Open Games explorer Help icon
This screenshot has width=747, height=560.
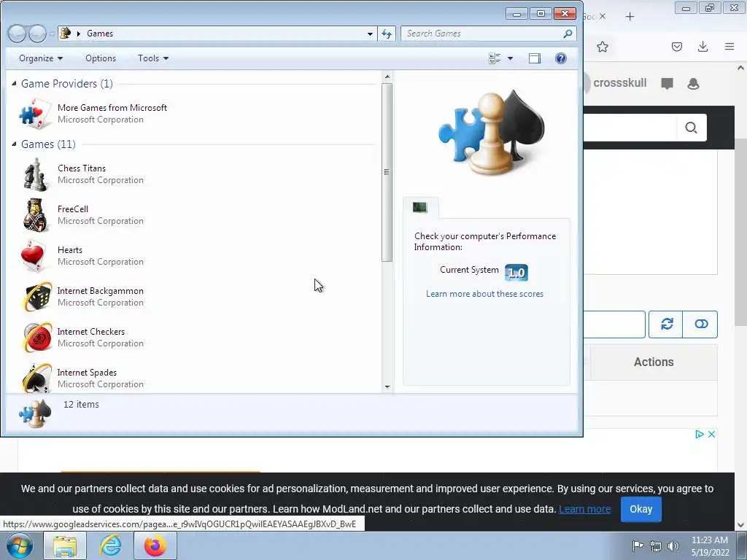561,58
